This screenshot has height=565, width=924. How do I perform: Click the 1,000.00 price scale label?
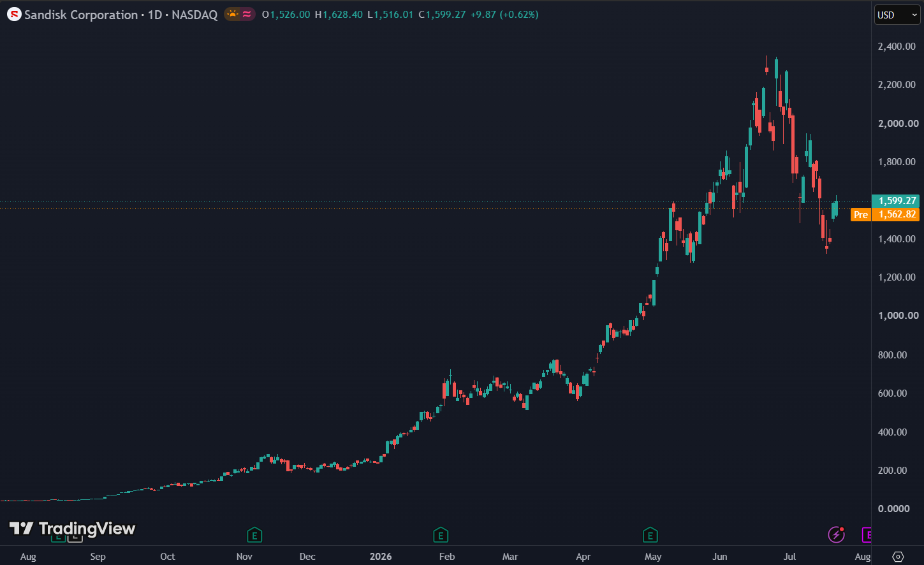tap(898, 316)
